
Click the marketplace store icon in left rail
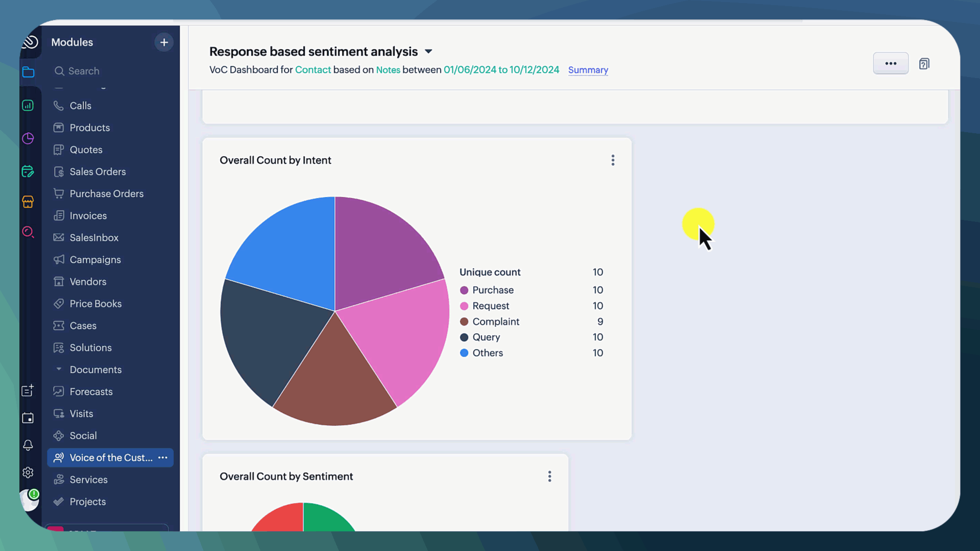point(28,202)
